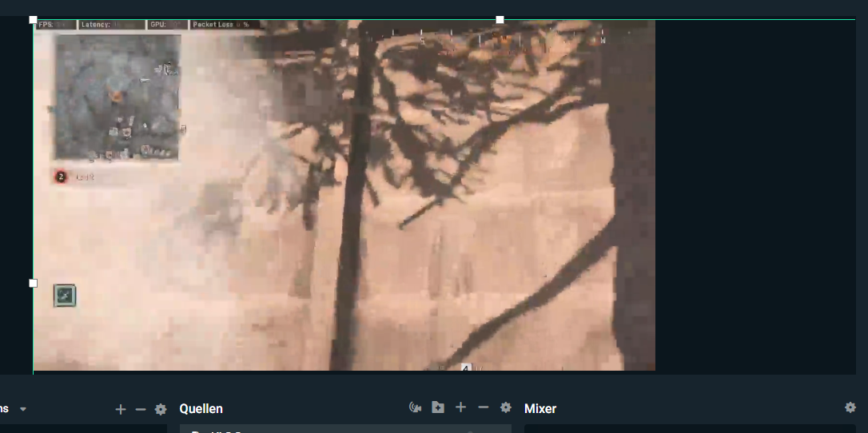This screenshot has height=433, width=868.
Task: Click the small square icon at preview's lower left
Action: (x=65, y=296)
